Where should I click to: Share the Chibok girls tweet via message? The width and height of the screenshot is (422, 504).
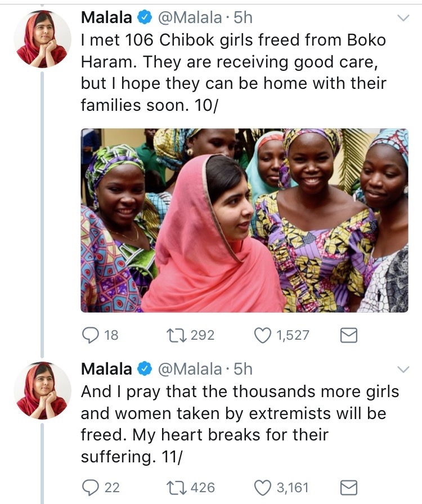tap(349, 336)
